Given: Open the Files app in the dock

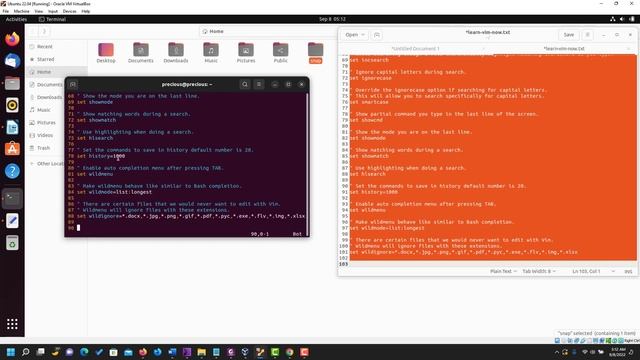Looking at the screenshot, I should [x=12, y=83].
